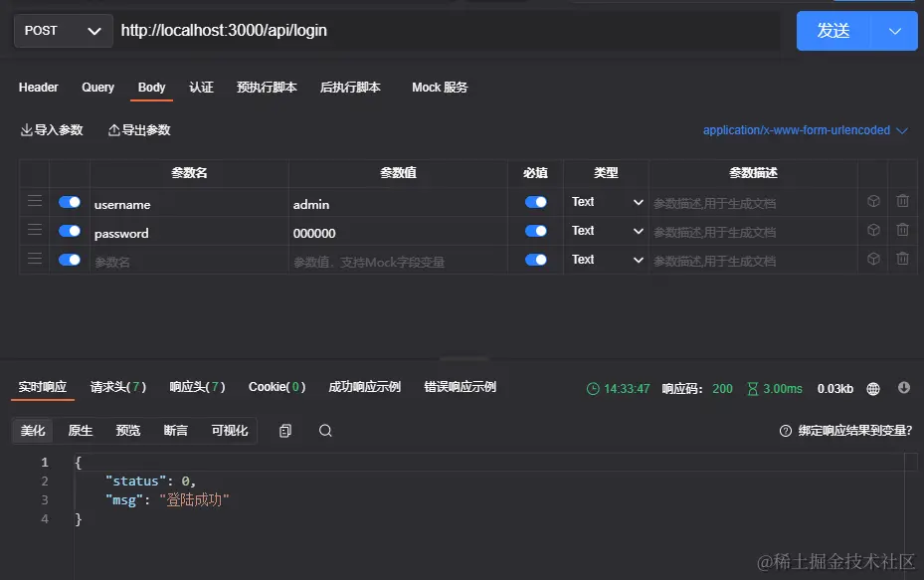Turn off the password parameter switch
The image size is (924, 580).
(x=69, y=230)
